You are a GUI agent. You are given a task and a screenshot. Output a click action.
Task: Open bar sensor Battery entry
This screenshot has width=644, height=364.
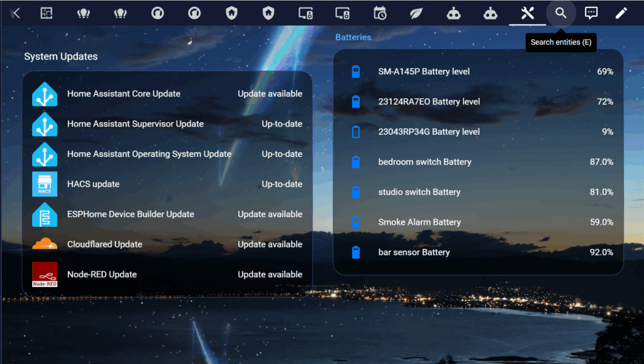pos(414,252)
